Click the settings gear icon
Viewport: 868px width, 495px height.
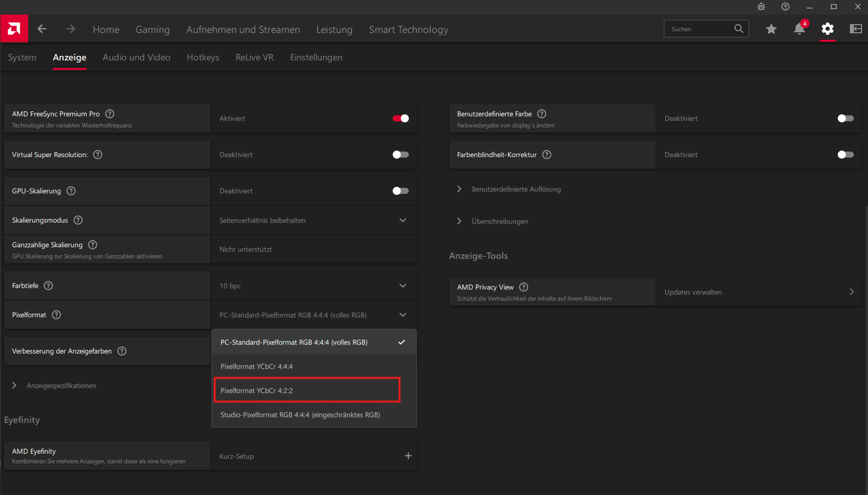[x=827, y=29]
